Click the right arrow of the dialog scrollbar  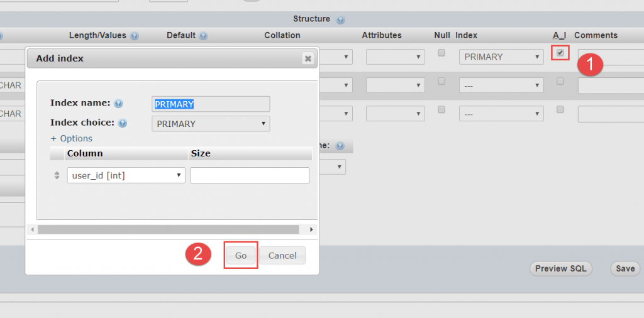[x=311, y=230]
